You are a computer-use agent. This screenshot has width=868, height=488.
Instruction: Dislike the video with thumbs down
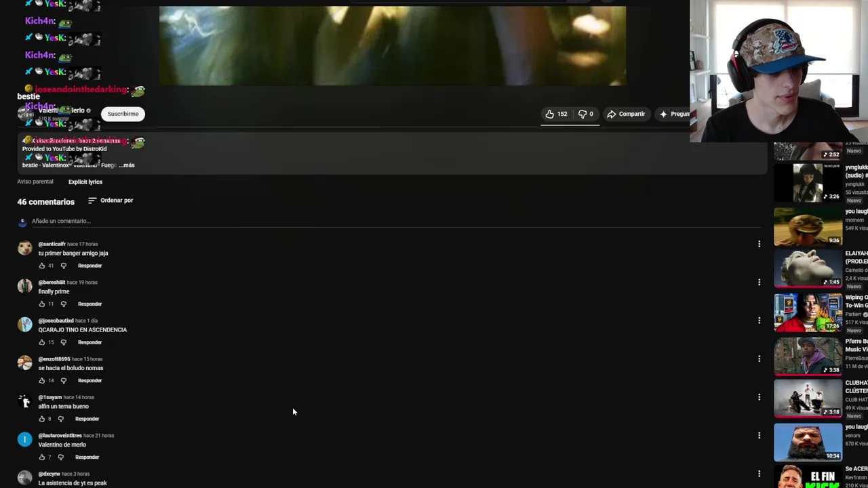585,114
